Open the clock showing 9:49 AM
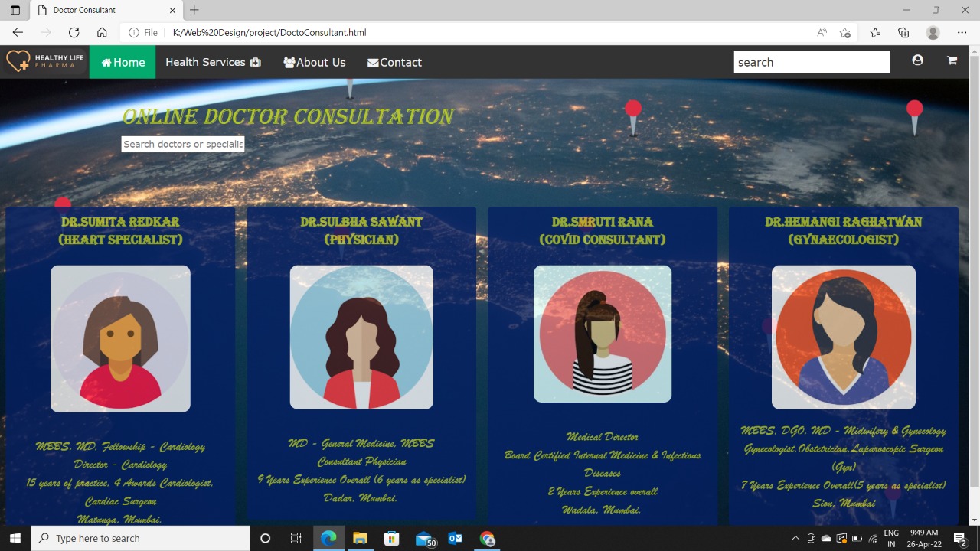 tap(924, 539)
